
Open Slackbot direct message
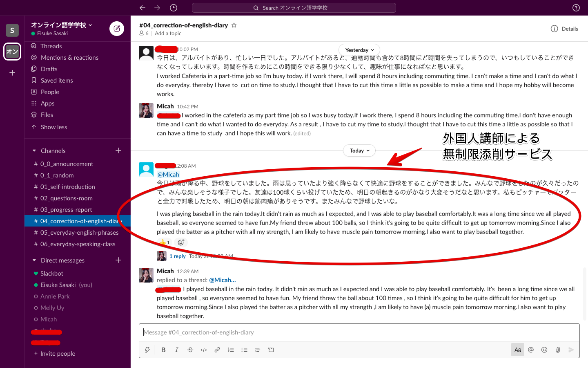(x=52, y=274)
